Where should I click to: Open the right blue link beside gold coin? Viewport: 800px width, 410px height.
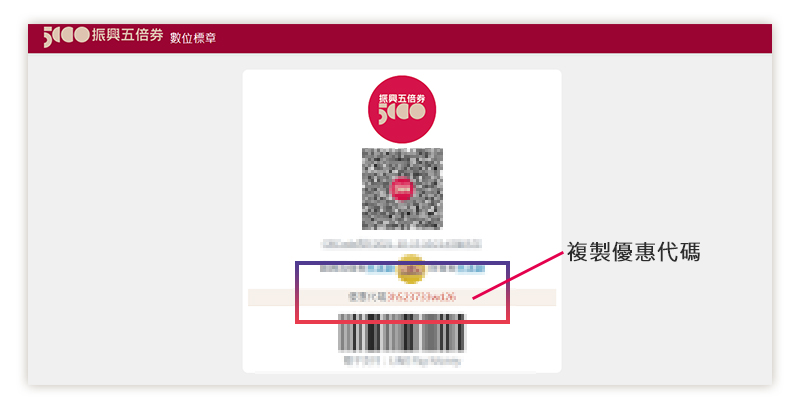click(x=470, y=268)
